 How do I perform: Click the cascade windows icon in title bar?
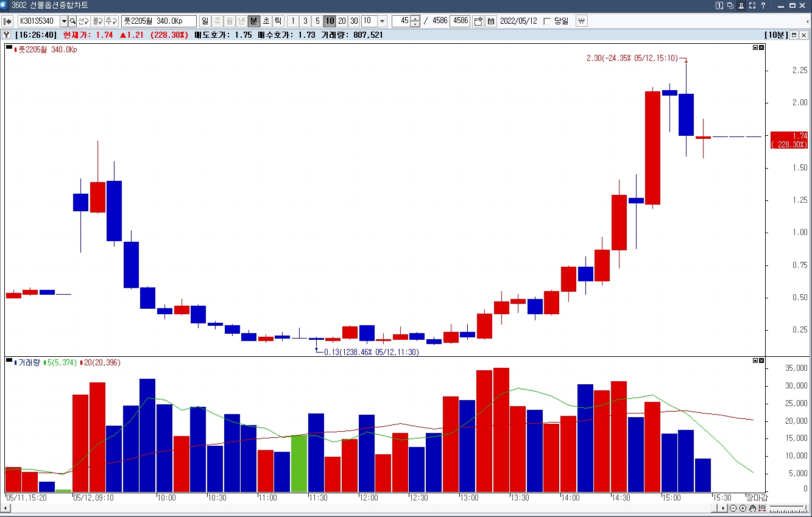[x=731, y=5]
